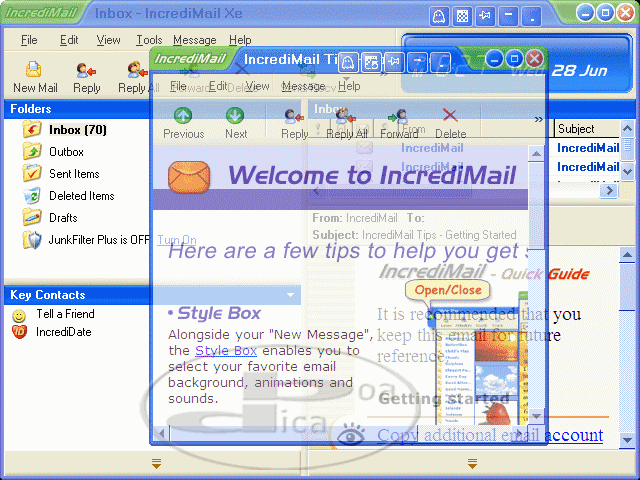Open the Outbox folder

coord(66,152)
